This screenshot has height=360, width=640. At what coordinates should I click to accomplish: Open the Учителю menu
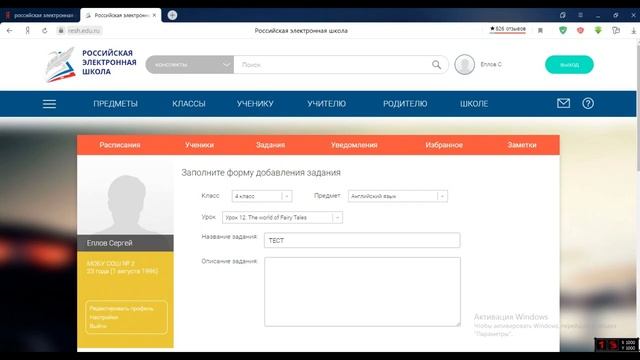[327, 104]
